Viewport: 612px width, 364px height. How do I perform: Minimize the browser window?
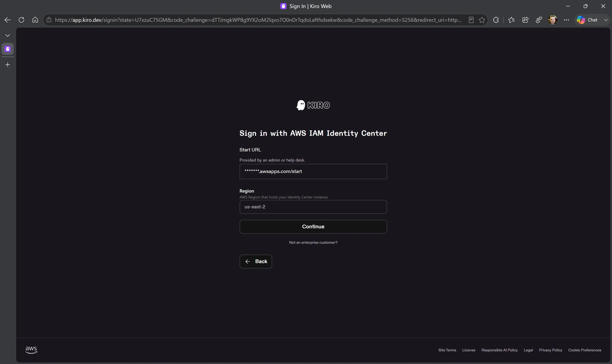tap(568, 6)
